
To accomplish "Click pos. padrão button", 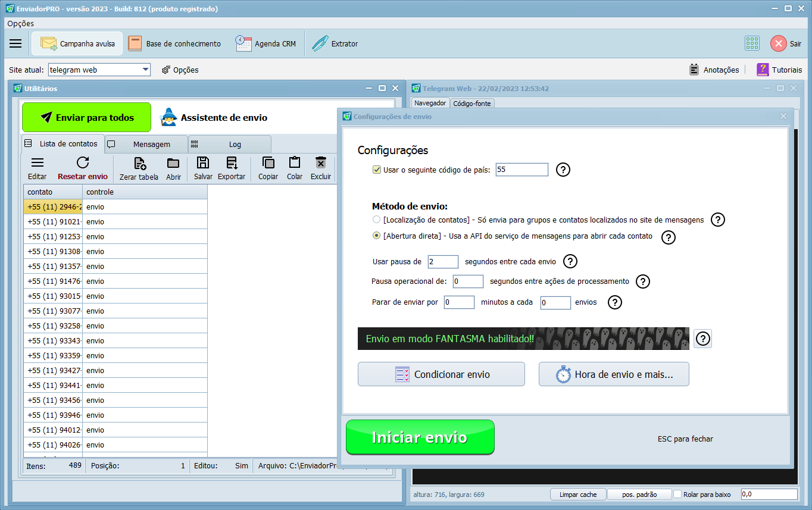I will click(x=639, y=495).
